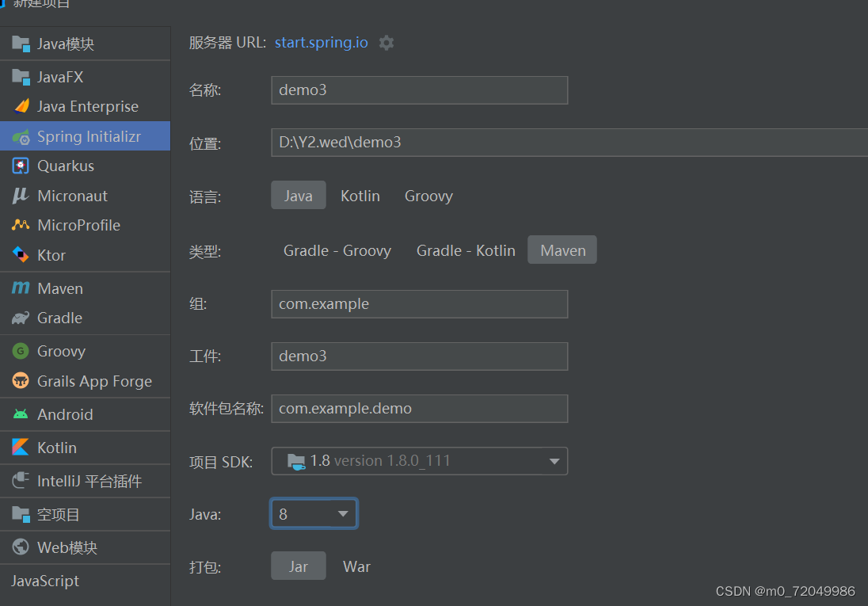
Task: Open the Web模块 section
Action: pyautogui.click(x=65, y=547)
